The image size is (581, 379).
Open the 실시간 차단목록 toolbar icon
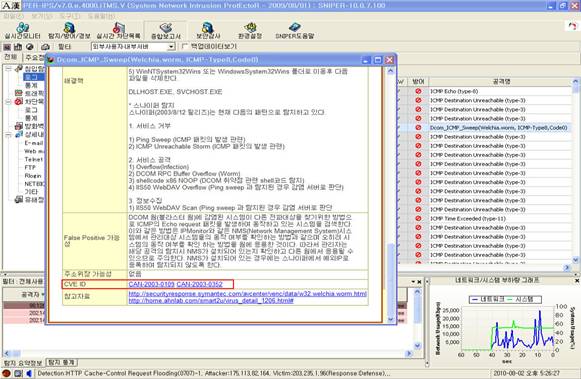coord(118,30)
